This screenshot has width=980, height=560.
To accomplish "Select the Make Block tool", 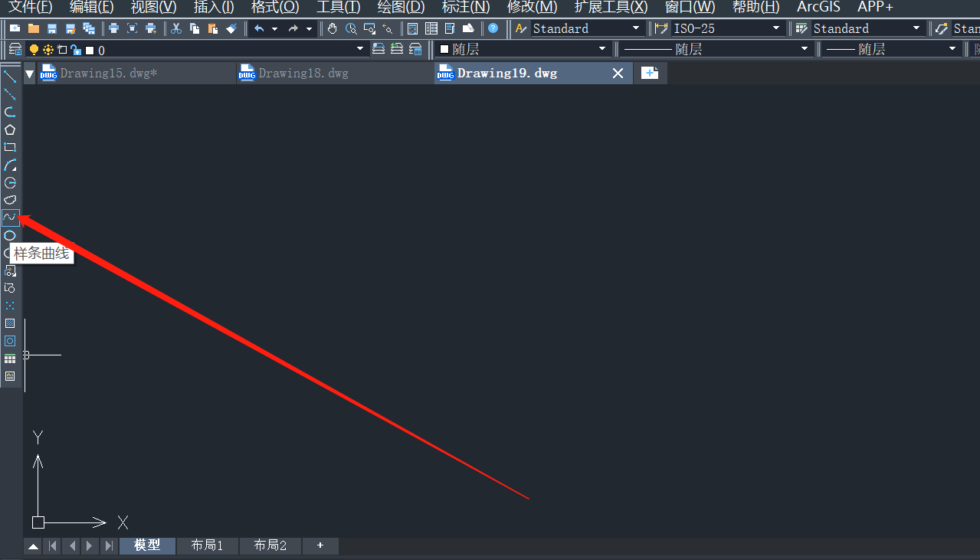I will (10, 288).
